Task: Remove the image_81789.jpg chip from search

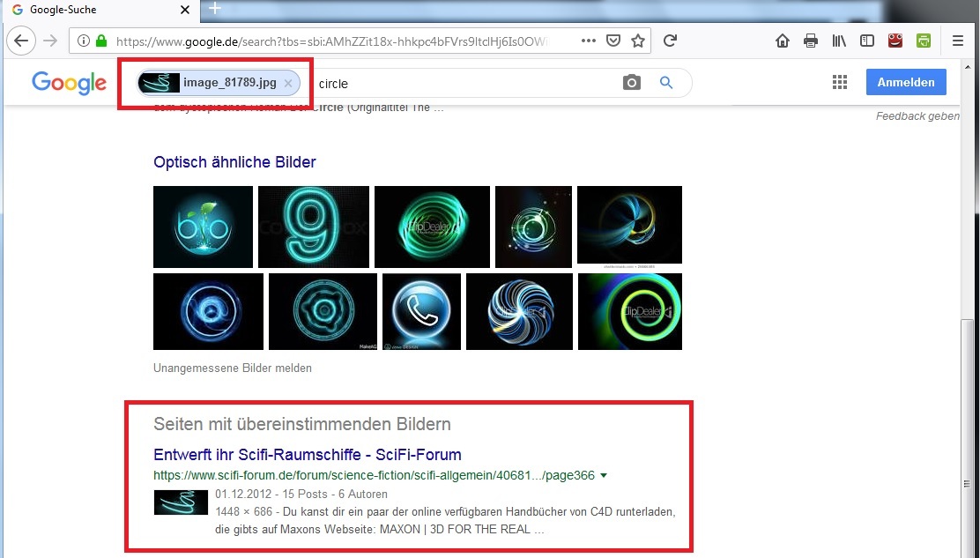Action: (x=288, y=83)
